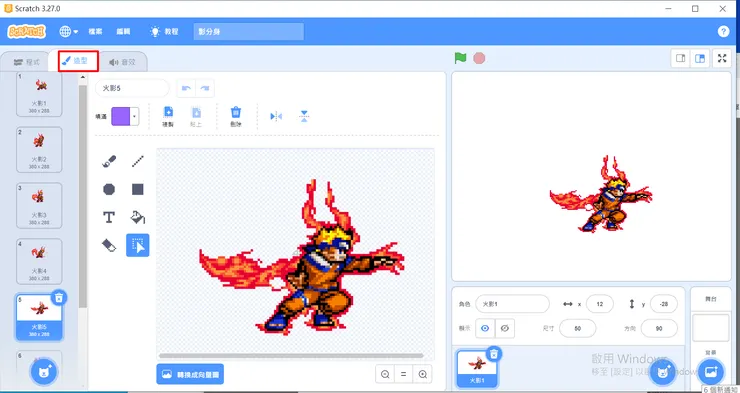
Task: Switch to the Sounds tab
Action: pos(122,62)
